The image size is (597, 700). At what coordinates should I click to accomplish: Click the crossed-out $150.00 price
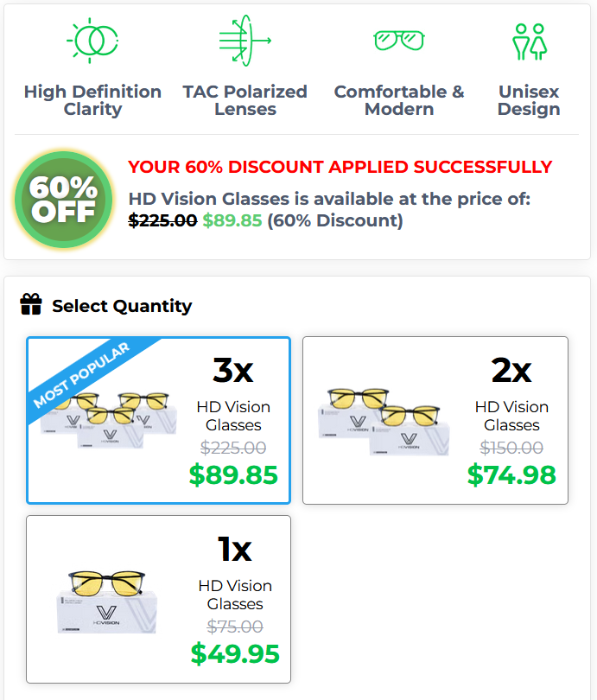pyautogui.click(x=511, y=448)
